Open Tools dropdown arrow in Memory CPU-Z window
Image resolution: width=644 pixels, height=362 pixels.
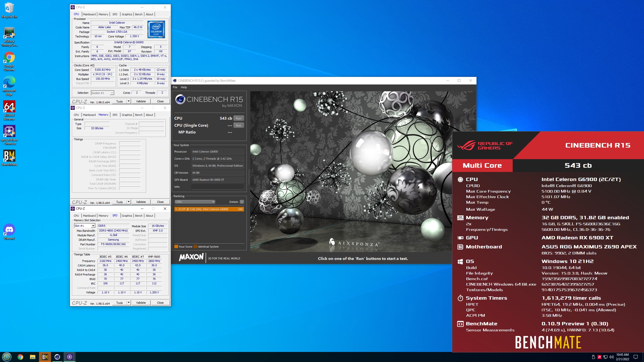(129, 202)
